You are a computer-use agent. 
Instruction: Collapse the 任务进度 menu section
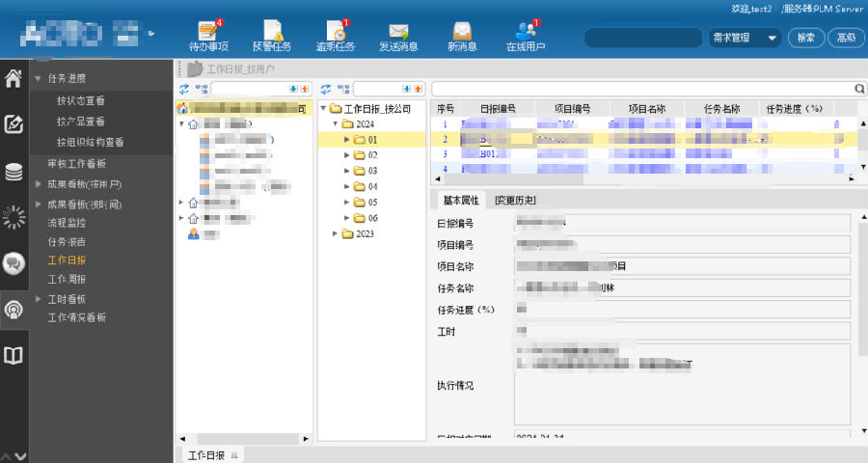pyautogui.click(x=39, y=79)
